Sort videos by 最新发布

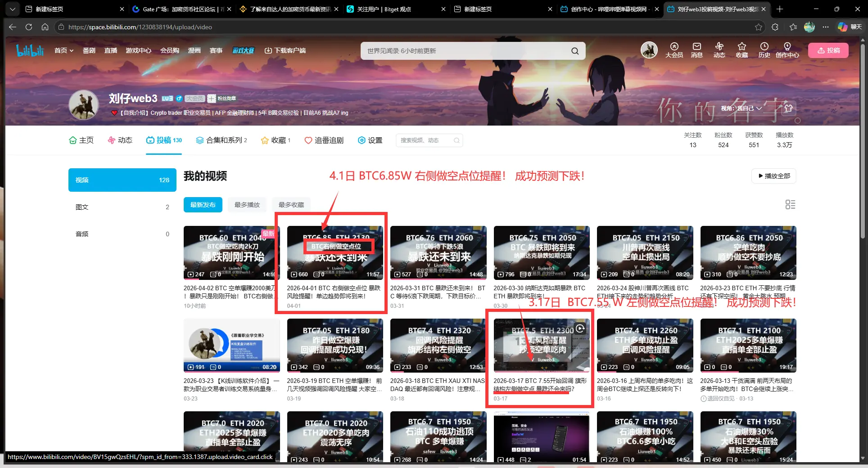pyautogui.click(x=203, y=205)
